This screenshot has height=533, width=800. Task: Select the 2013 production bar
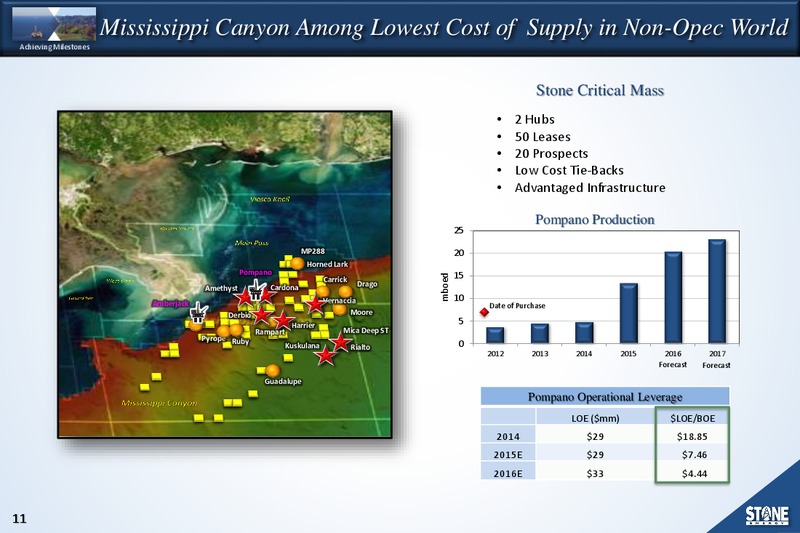[x=540, y=333]
